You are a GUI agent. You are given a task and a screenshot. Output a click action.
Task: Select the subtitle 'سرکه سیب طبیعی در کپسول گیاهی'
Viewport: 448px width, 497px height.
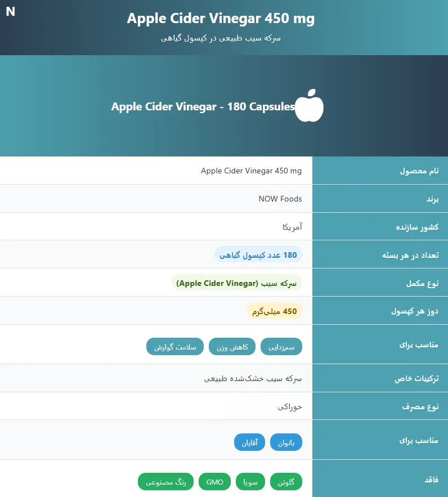click(221, 38)
